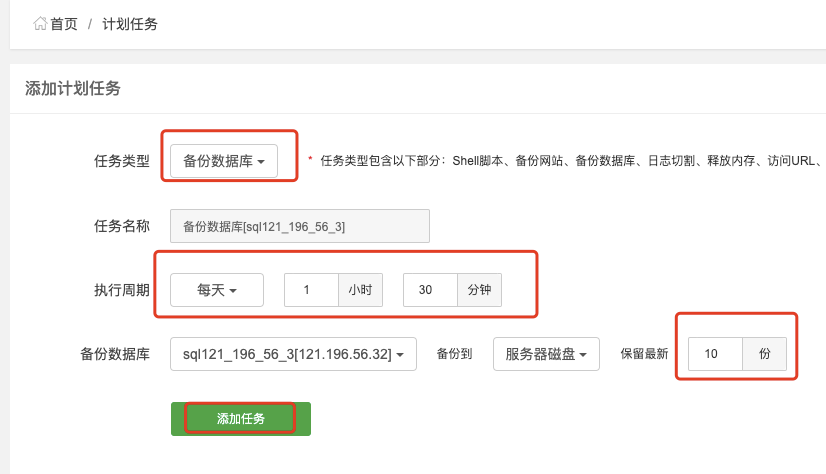Viewport: 826px width, 474px height.
Task: Click the 执行周期 field label
Action: tap(122, 290)
